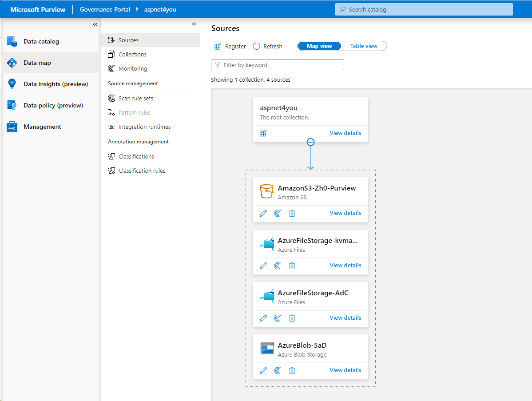The height and width of the screenshot is (401, 532).
Task: Click the Governance Portal breadcrumb
Action: tap(105, 9)
